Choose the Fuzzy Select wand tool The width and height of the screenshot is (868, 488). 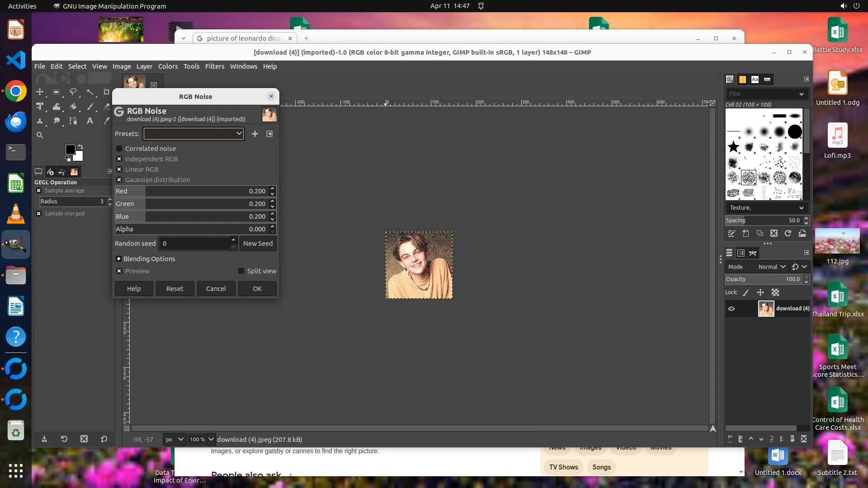90,92
